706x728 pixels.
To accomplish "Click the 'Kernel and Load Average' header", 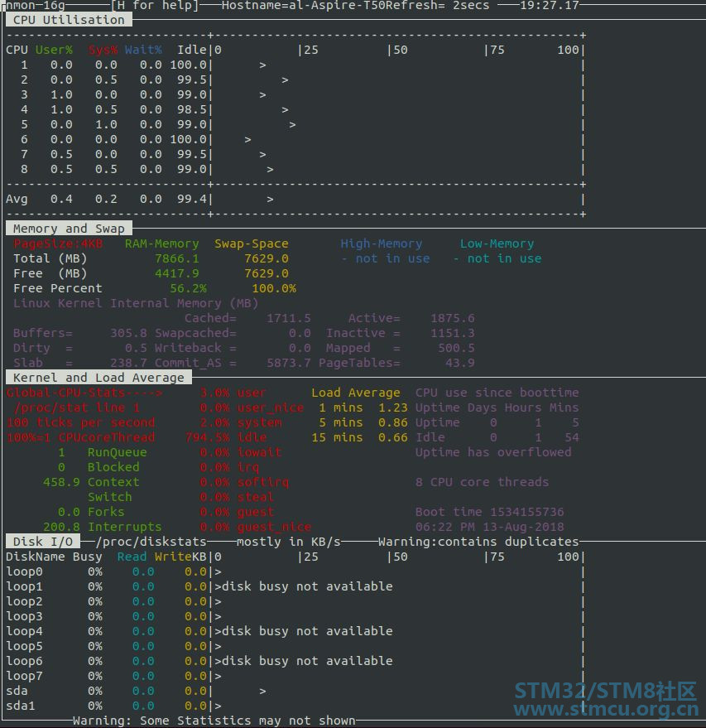I will tap(98, 378).
